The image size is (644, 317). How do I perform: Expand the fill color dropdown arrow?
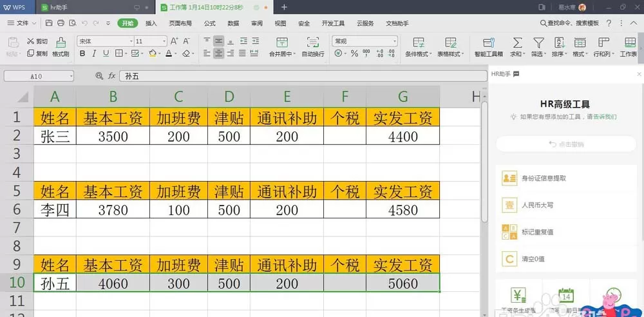pyautogui.click(x=160, y=54)
